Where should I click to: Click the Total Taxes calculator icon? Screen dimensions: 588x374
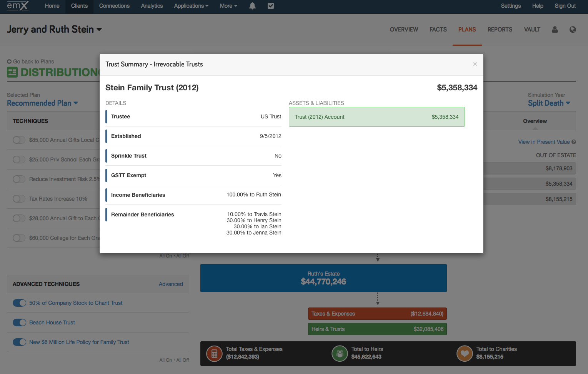pos(214,354)
